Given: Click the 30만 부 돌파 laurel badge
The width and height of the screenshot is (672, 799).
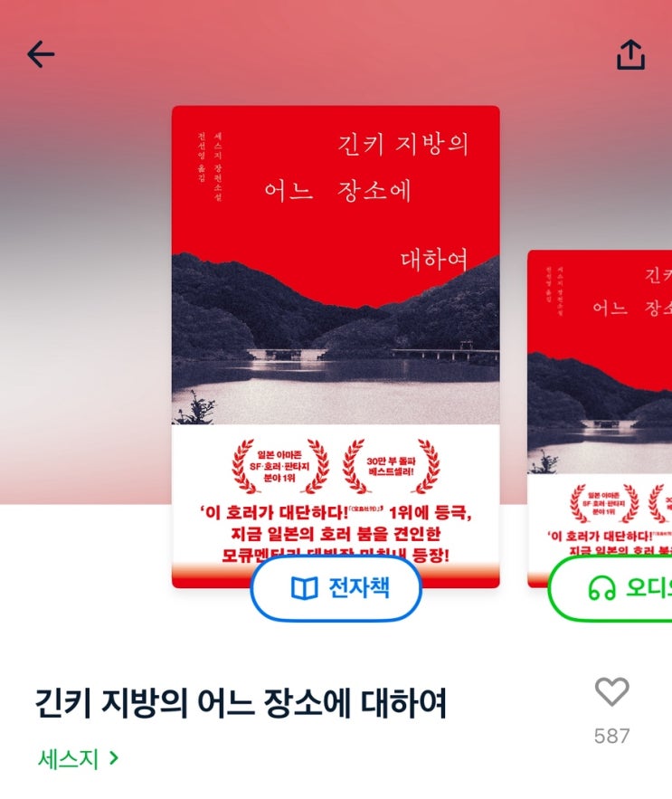Looking at the screenshot, I should [x=391, y=466].
